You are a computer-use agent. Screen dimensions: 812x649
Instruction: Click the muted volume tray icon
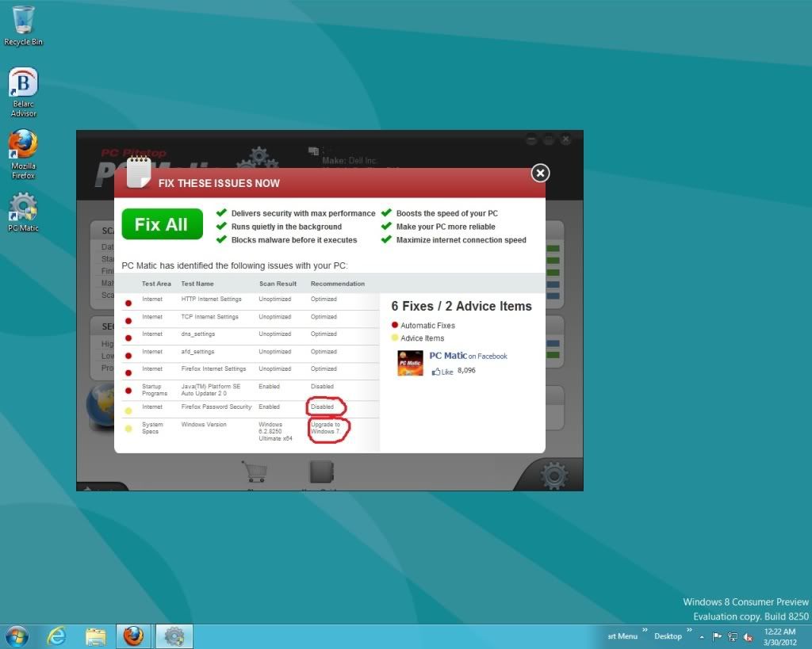pos(748,636)
